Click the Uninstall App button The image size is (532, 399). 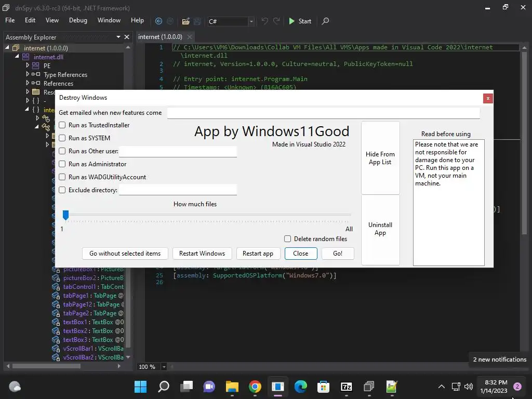click(380, 229)
